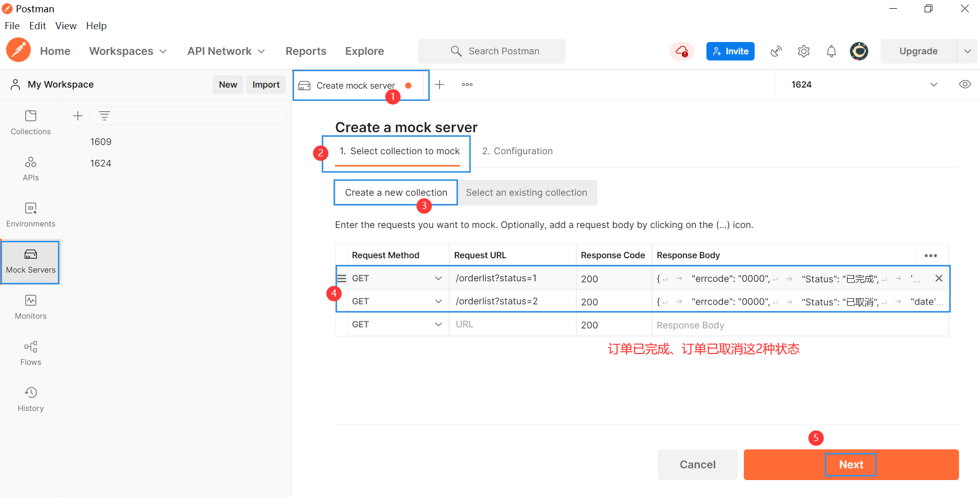Click the Next button

pos(850,465)
